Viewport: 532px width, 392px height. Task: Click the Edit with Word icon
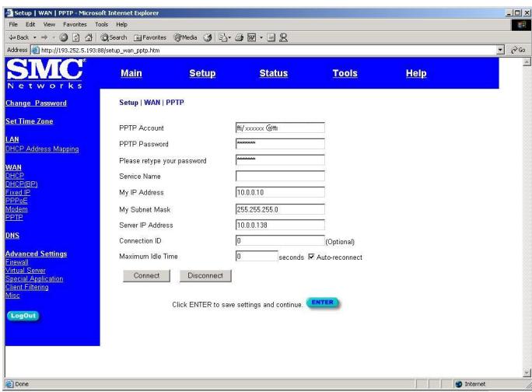[x=251, y=37]
